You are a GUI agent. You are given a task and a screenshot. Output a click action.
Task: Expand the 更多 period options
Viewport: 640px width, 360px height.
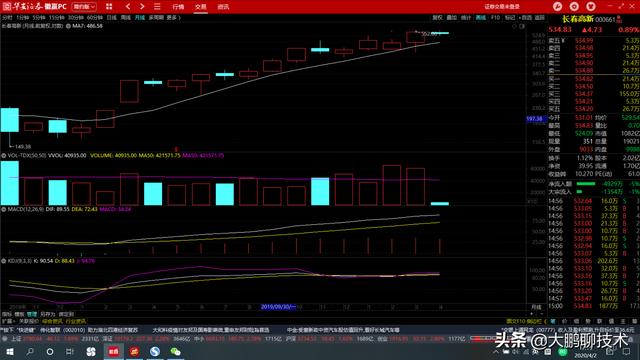tap(173, 18)
